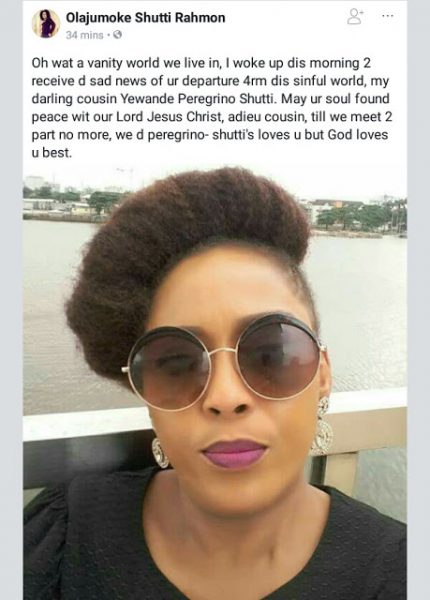This screenshot has height=600, width=430.
Task: Click the globe public privacy icon
Action: click(117, 35)
